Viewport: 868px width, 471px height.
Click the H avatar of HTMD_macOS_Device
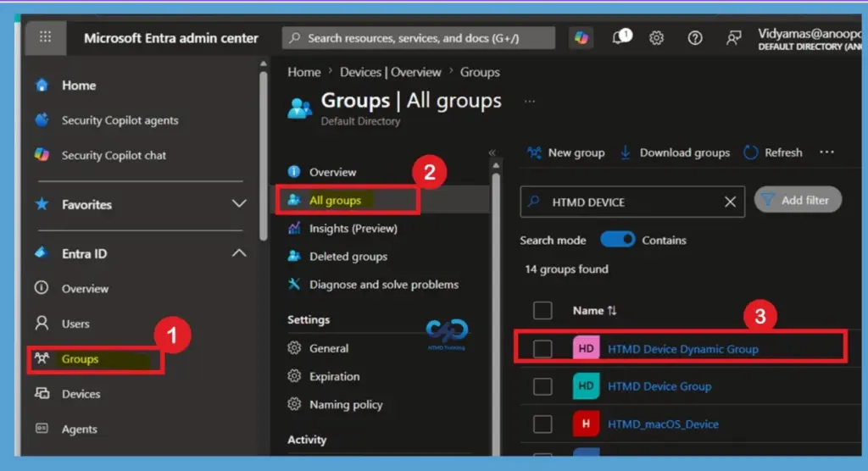tap(587, 424)
